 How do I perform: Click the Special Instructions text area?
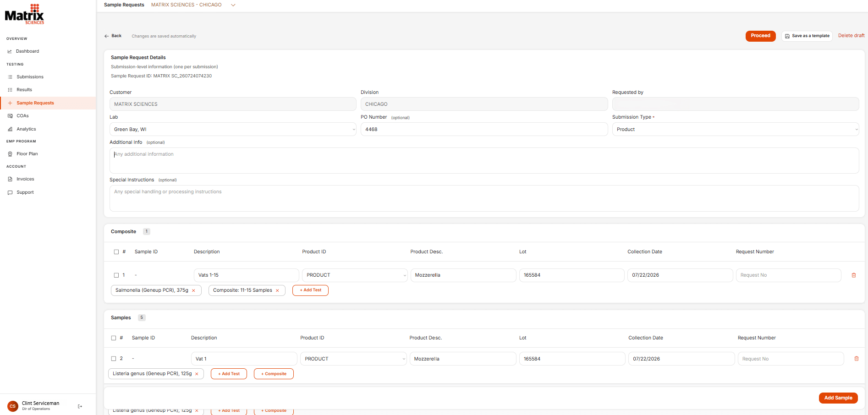click(x=484, y=198)
